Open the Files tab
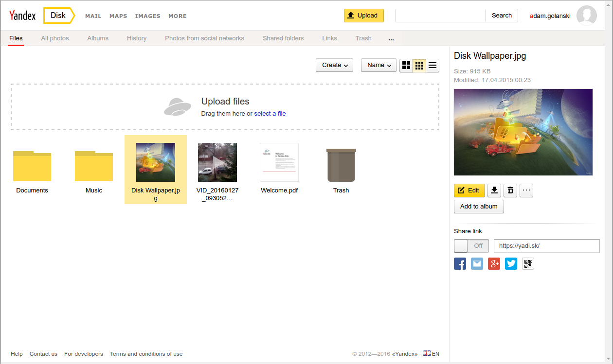The height and width of the screenshot is (364, 613). click(16, 38)
